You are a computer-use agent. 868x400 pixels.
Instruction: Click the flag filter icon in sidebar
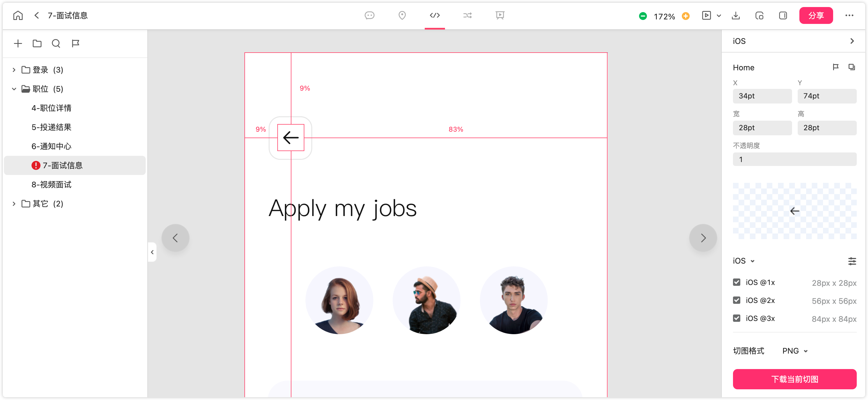[75, 43]
